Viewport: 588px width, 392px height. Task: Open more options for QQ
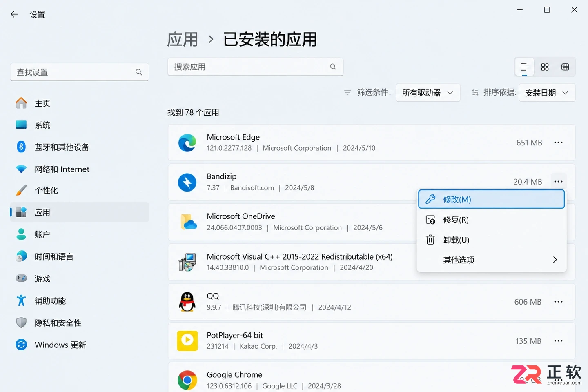click(558, 302)
